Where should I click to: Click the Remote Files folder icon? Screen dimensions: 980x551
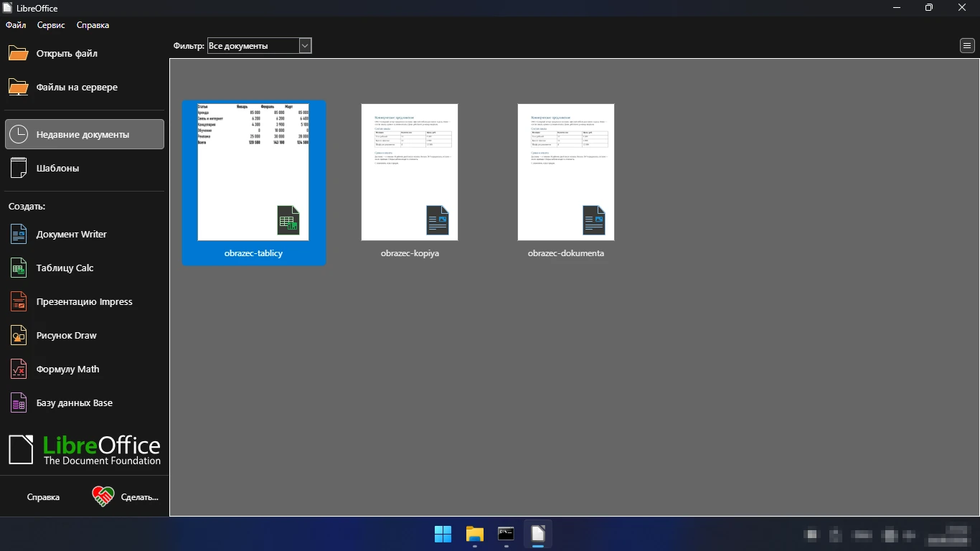point(19,88)
